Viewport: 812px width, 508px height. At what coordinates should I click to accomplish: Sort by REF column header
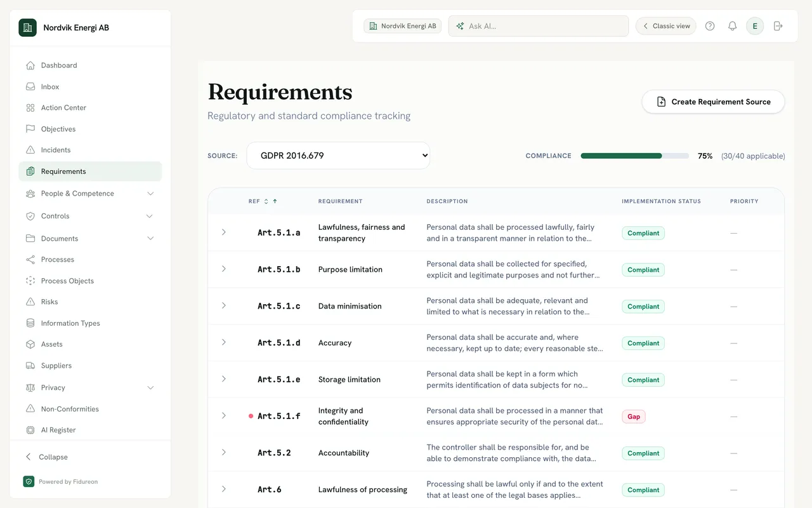(x=263, y=201)
